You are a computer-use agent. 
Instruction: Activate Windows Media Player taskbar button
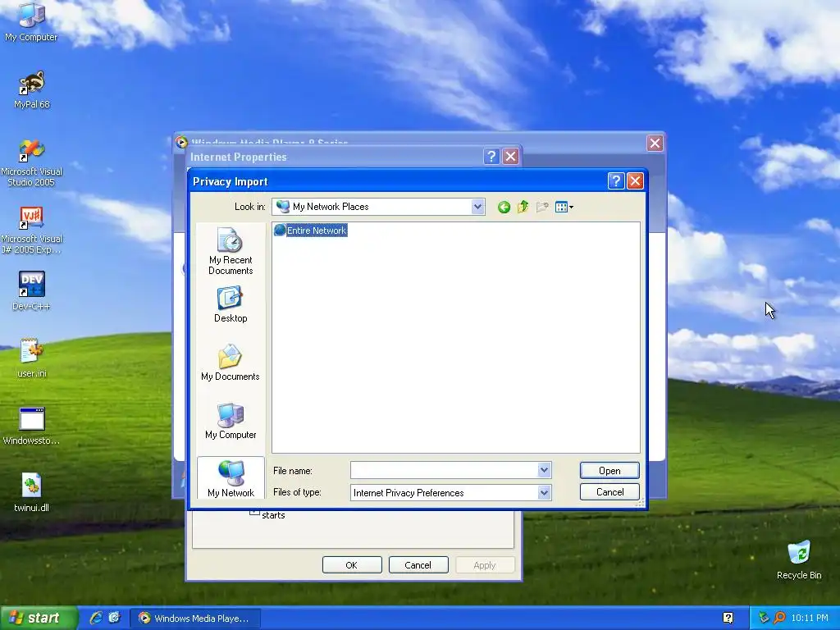[195, 619]
